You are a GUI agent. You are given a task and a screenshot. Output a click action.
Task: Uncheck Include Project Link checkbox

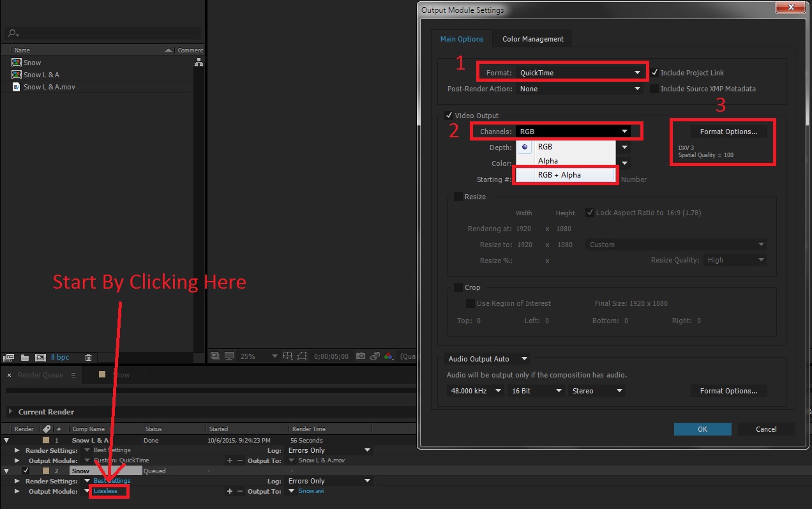[x=654, y=73]
